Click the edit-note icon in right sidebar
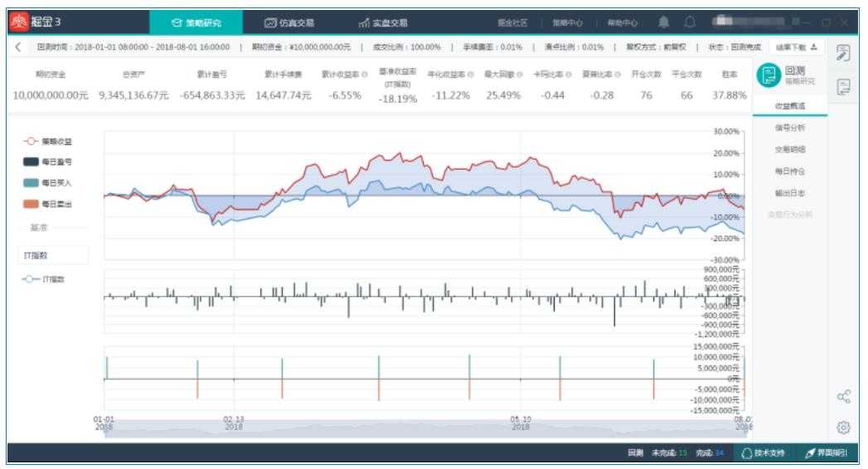The height and width of the screenshot is (469, 868). tap(843, 53)
